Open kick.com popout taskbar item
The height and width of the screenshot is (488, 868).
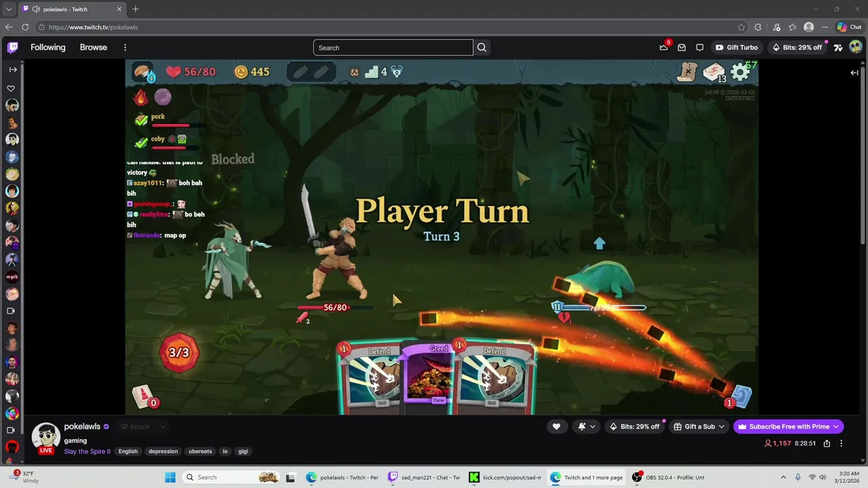[x=506, y=477]
